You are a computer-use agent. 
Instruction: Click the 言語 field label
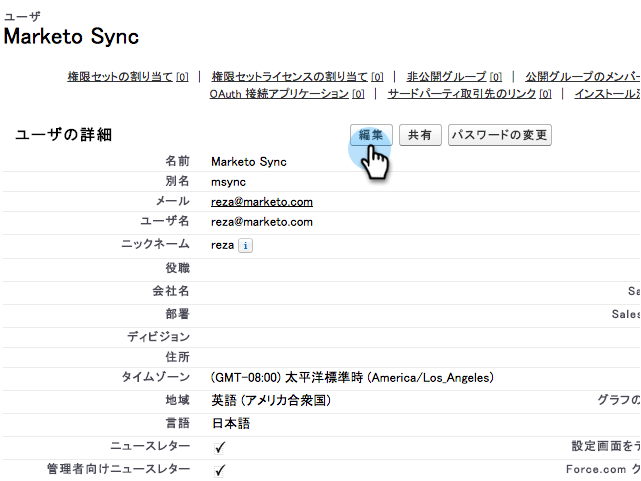click(177, 423)
